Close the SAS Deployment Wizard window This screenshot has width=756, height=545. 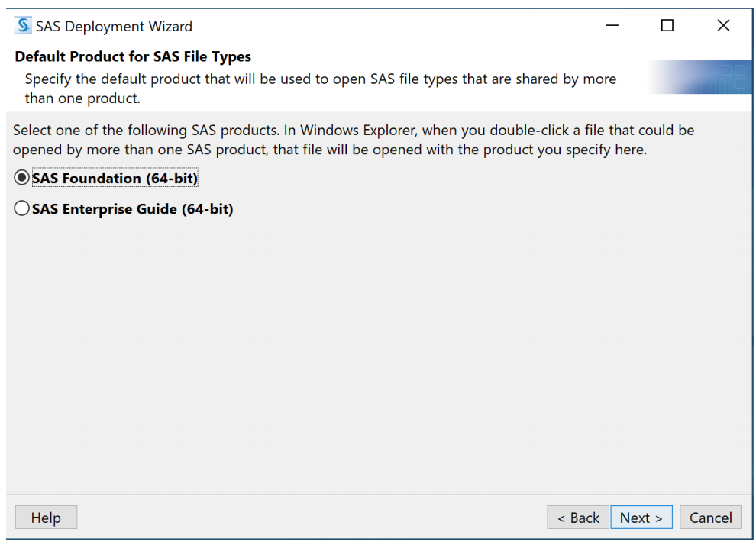click(723, 25)
